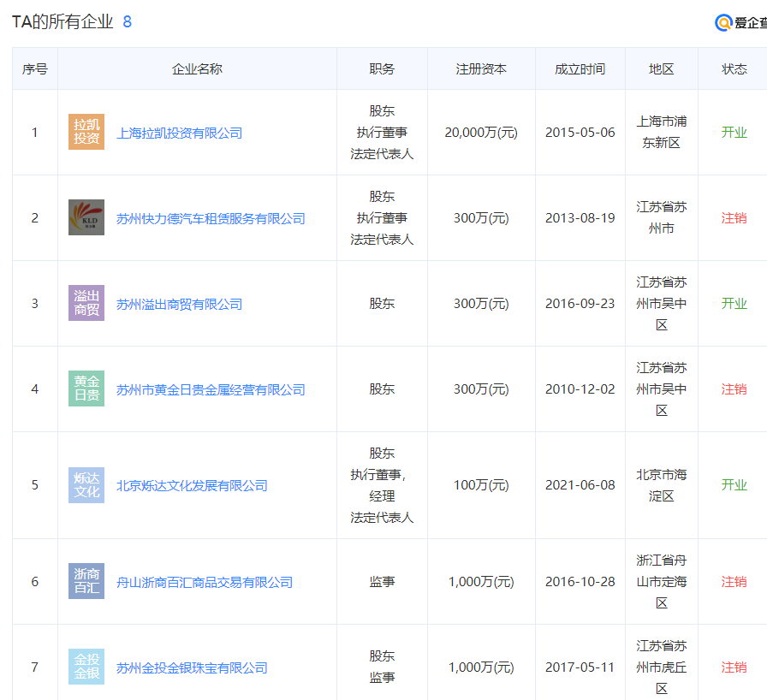Click 注销 status for 苏州市黄金日贵金属
767x700 pixels.
pyautogui.click(x=734, y=389)
